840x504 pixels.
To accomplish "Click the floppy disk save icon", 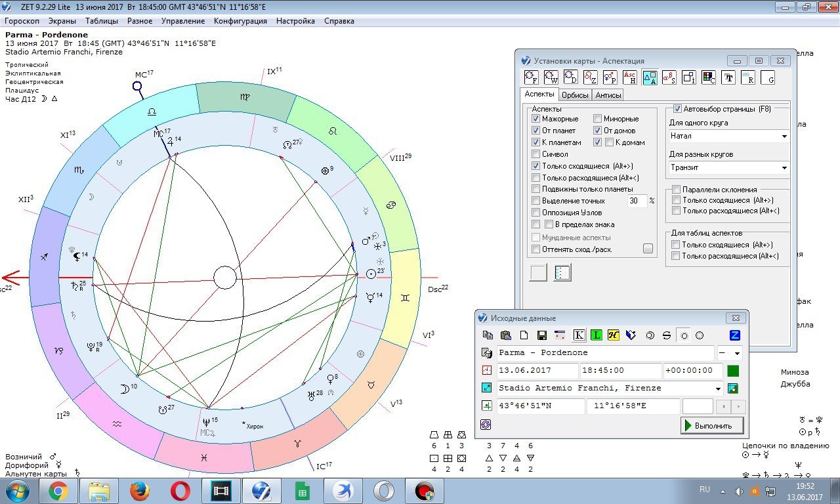I will pos(542,335).
